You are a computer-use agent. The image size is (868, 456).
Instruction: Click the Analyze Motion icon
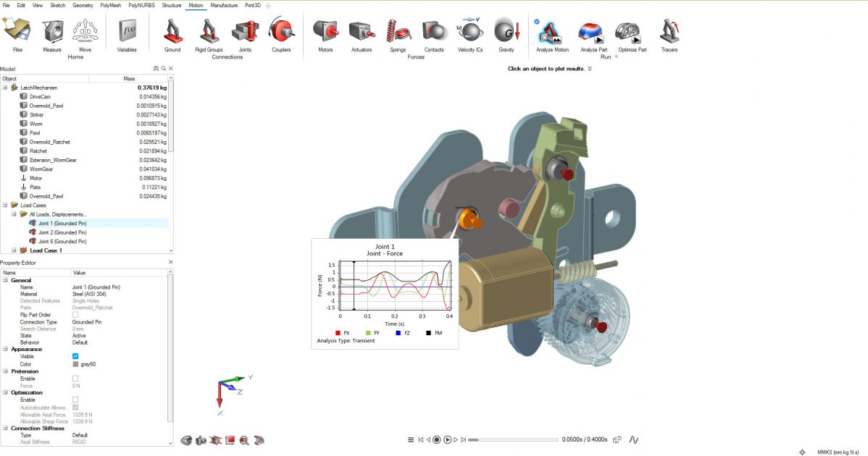[x=552, y=33]
